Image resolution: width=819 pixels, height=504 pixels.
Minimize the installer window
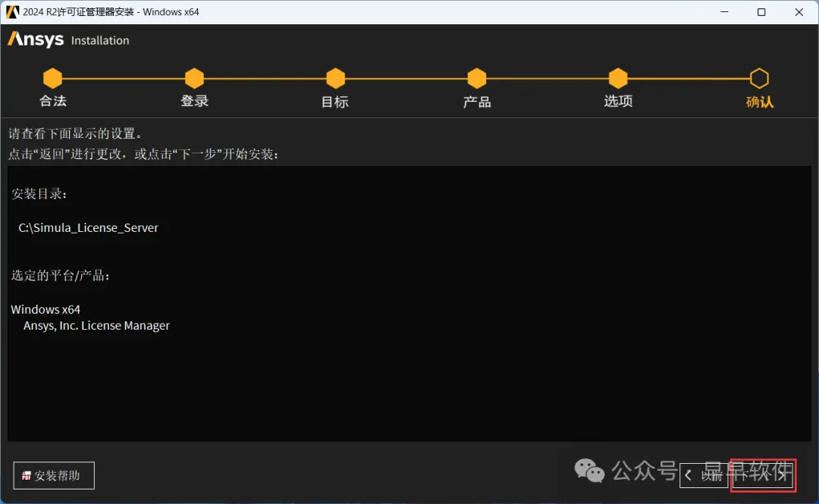pyautogui.click(x=724, y=11)
